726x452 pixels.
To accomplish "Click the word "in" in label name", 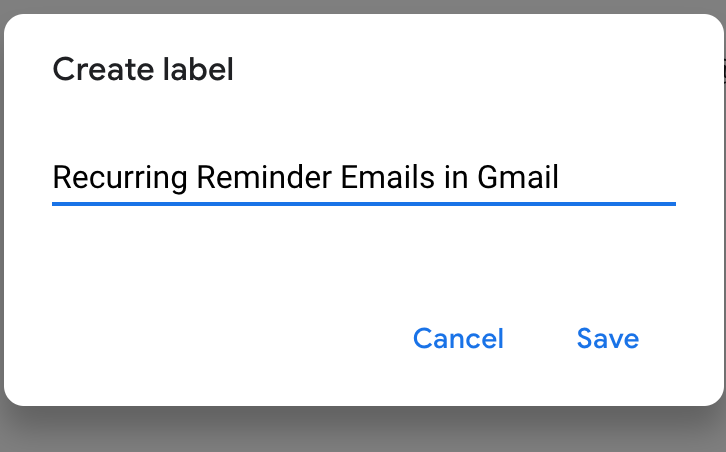I will [x=455, y=178].
